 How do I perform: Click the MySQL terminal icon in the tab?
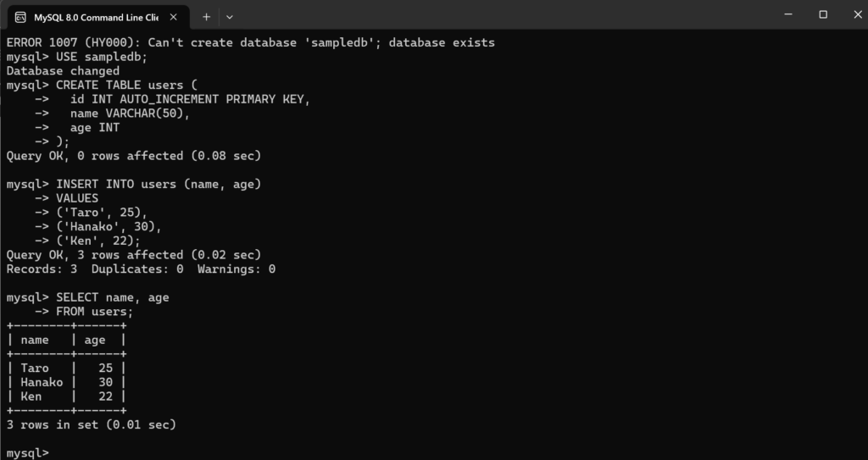coord(20,16)
